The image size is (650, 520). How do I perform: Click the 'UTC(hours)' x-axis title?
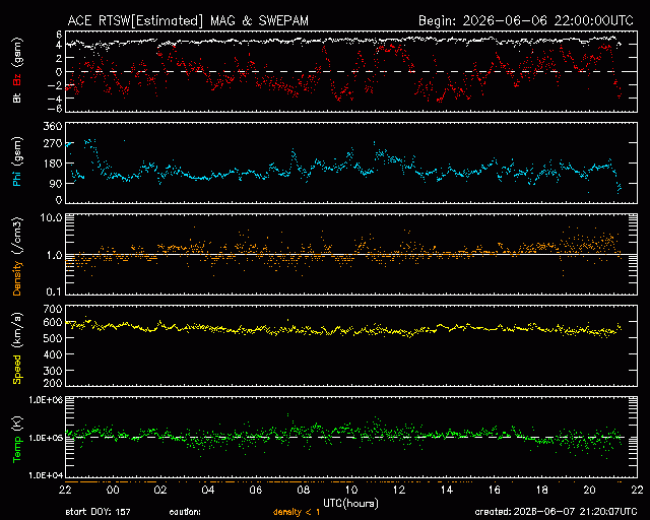(351, 503)
